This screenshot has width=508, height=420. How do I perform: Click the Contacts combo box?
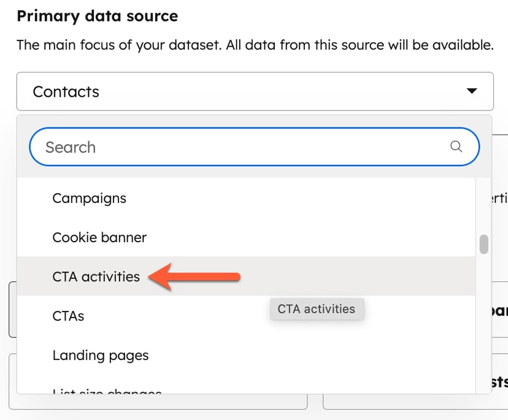[x=254, y=91]
